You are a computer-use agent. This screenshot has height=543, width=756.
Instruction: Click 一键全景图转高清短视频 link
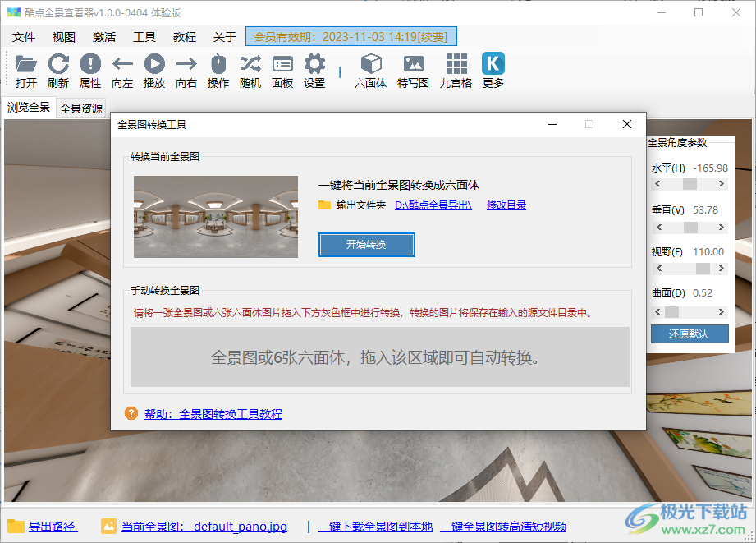[503, 527]
